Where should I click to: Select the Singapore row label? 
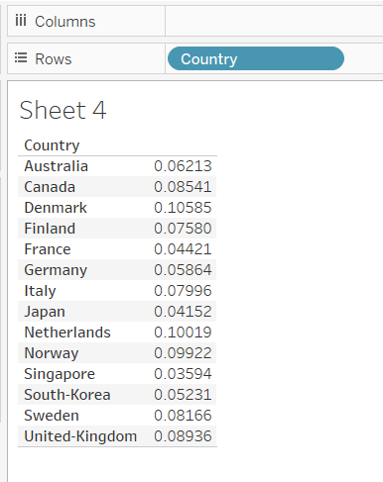[59, 374]
